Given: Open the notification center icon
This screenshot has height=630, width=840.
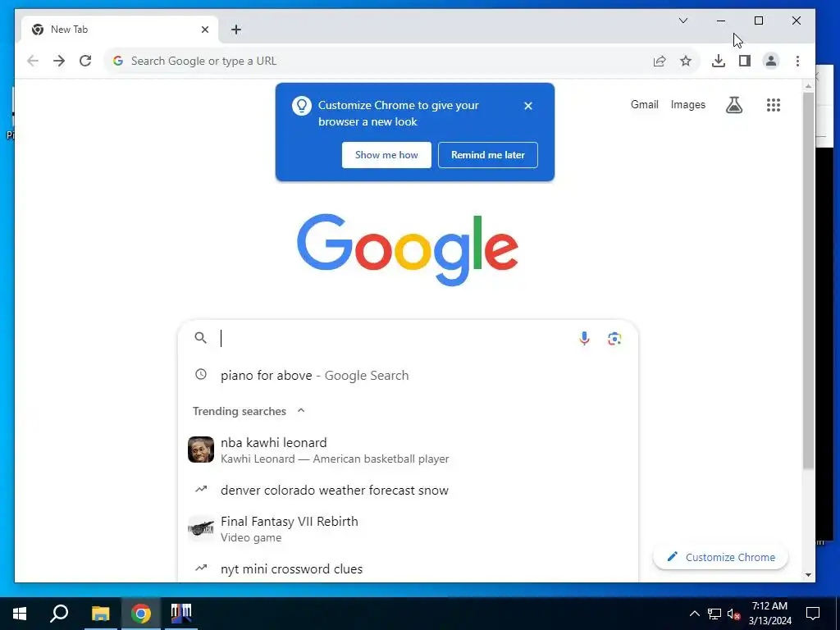Looking at the screenshot, I should click(x=813, y=614).
